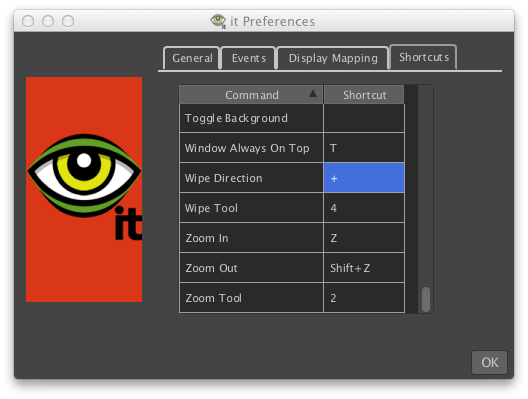This screenshot has height=399, width=528.
Task: Select the Zoom In command
Action: coord(251,238)
